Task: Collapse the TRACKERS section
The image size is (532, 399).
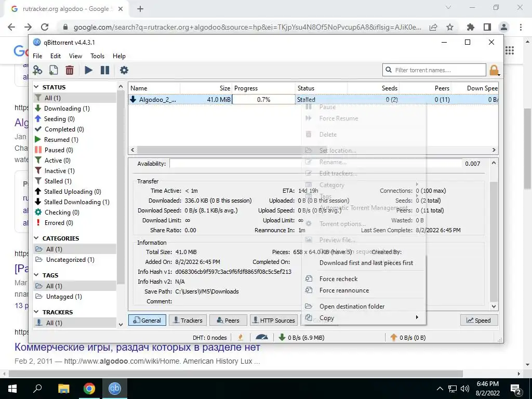Action: [37, 312]
